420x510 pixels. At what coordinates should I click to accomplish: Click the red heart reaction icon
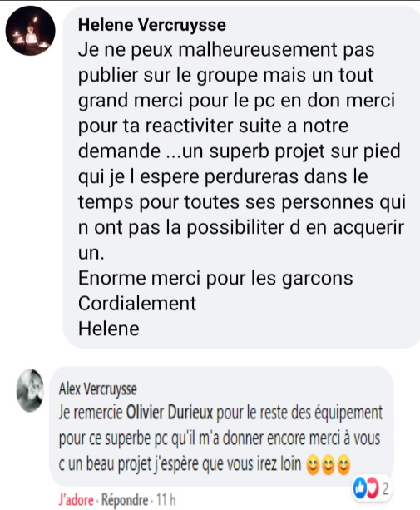(373, 488)
